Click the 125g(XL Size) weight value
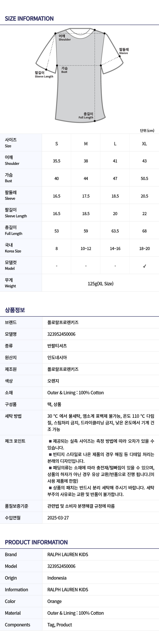The height and width of the screenshot is (644, 159). [x=100, y=284]
